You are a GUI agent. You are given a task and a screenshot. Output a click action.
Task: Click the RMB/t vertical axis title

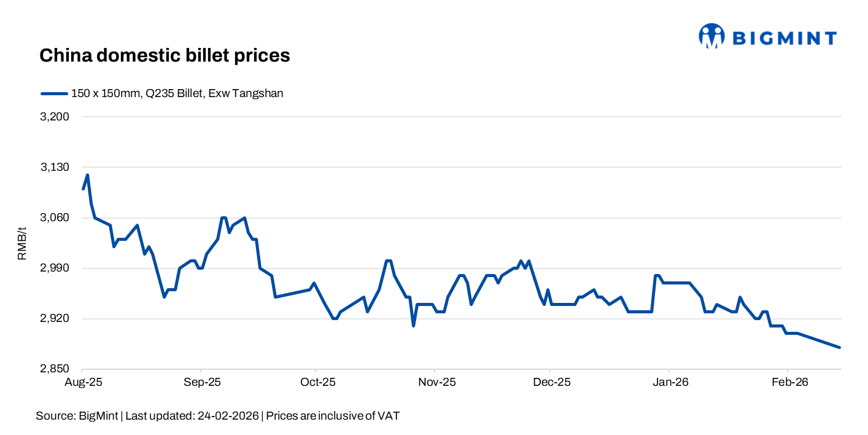tap(22, 243)
